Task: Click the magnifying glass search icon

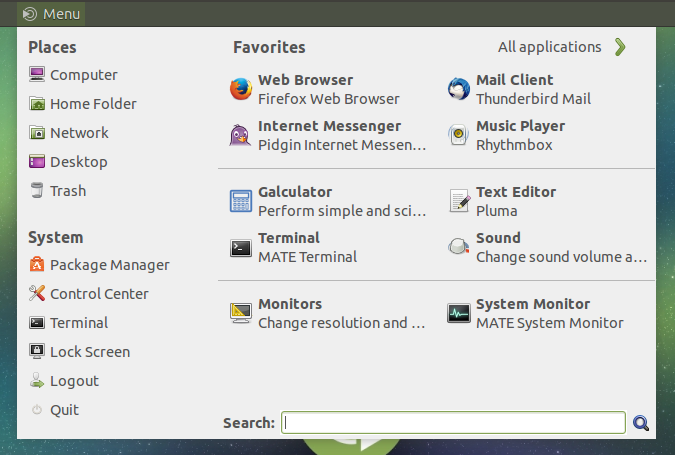Action: coord(641,423)
